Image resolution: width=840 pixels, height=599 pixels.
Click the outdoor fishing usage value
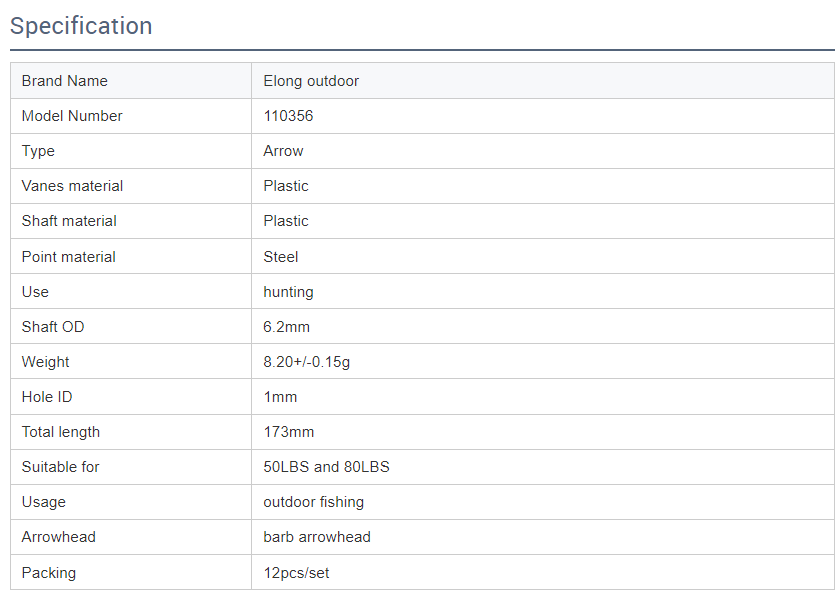click(313, 502)
